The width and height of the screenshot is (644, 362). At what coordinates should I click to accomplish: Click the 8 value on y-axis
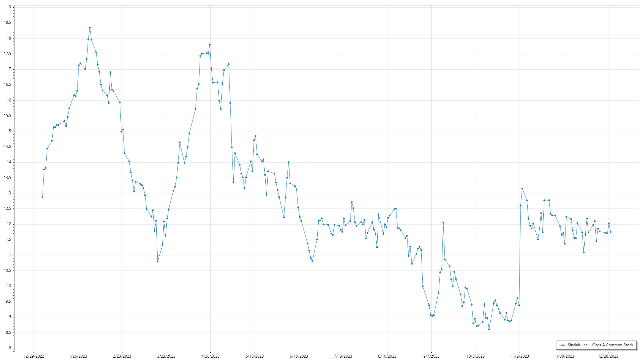[10, 348]
